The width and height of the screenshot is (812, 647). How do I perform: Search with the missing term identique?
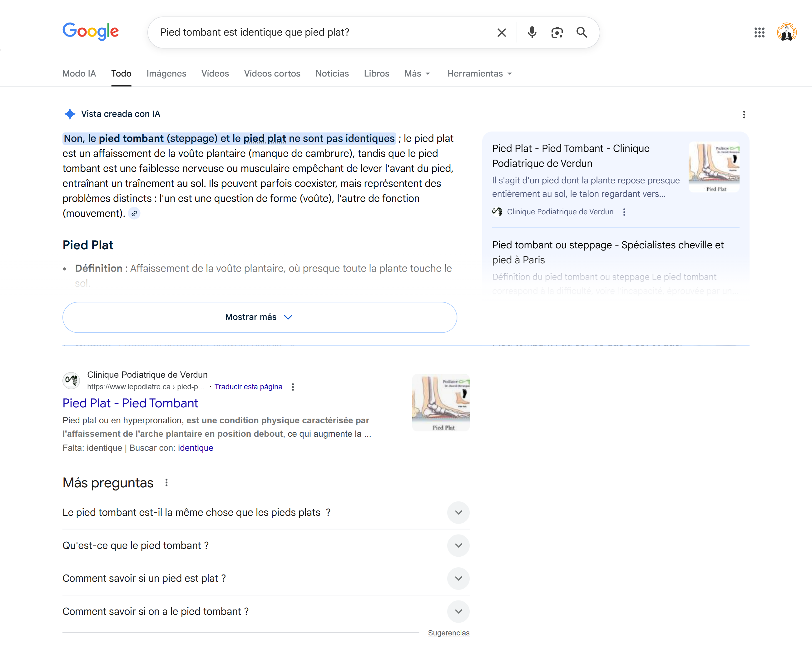tap(195, 448)
